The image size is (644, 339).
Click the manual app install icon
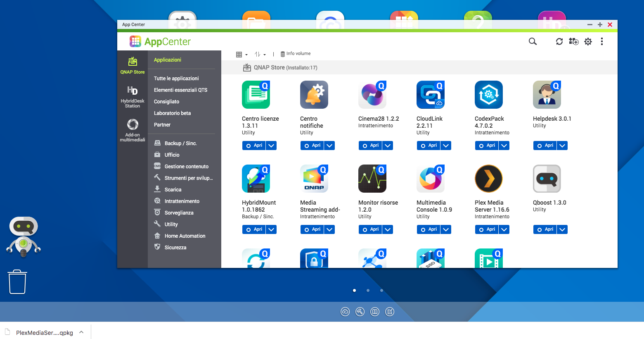[573, 41]
